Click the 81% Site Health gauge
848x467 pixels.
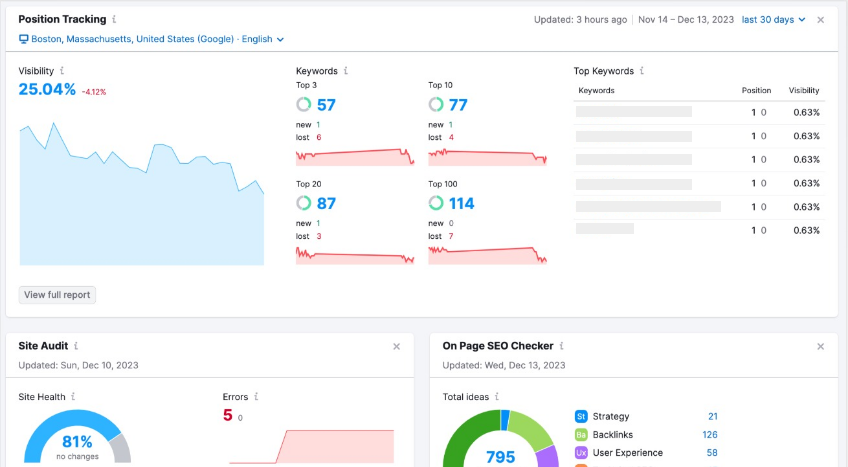(77, 437)
